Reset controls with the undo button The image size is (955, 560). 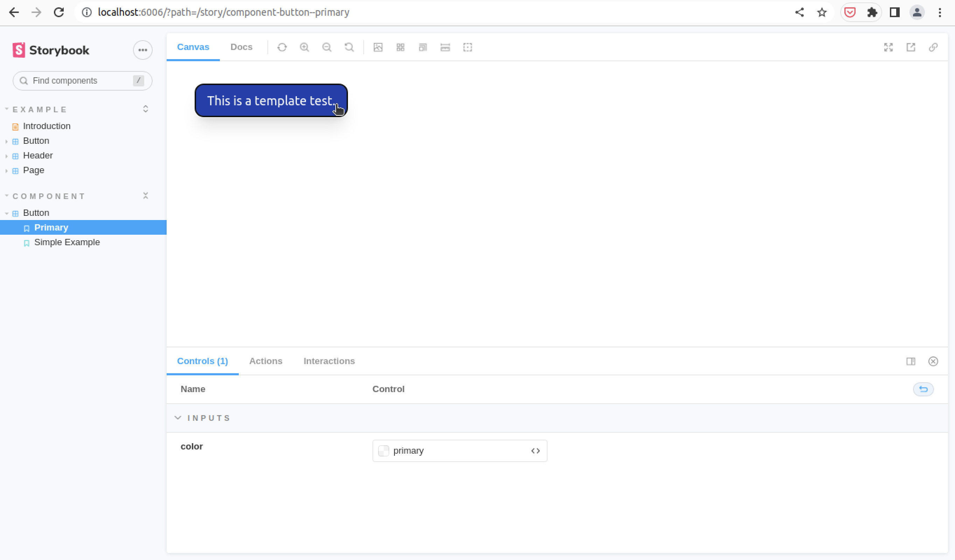click(923, 389)
